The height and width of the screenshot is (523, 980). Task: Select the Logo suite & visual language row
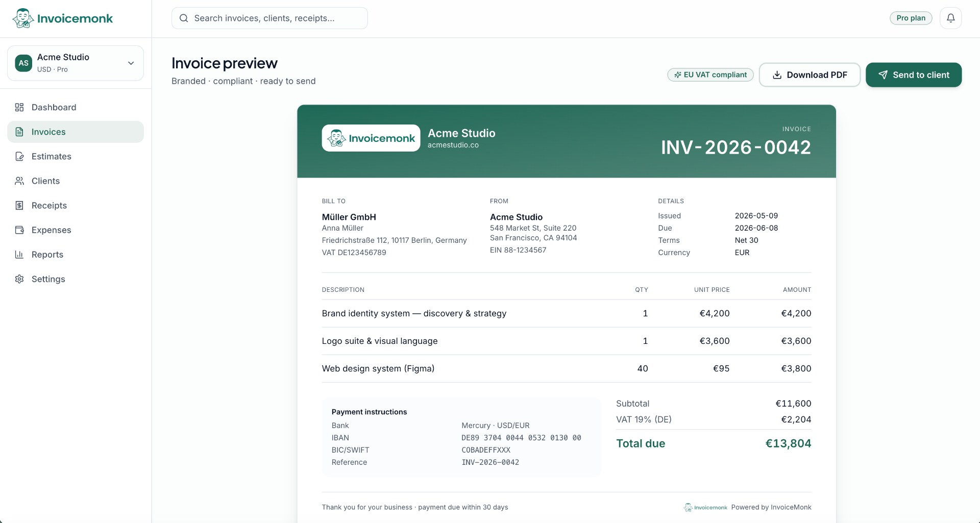point(567,341)
